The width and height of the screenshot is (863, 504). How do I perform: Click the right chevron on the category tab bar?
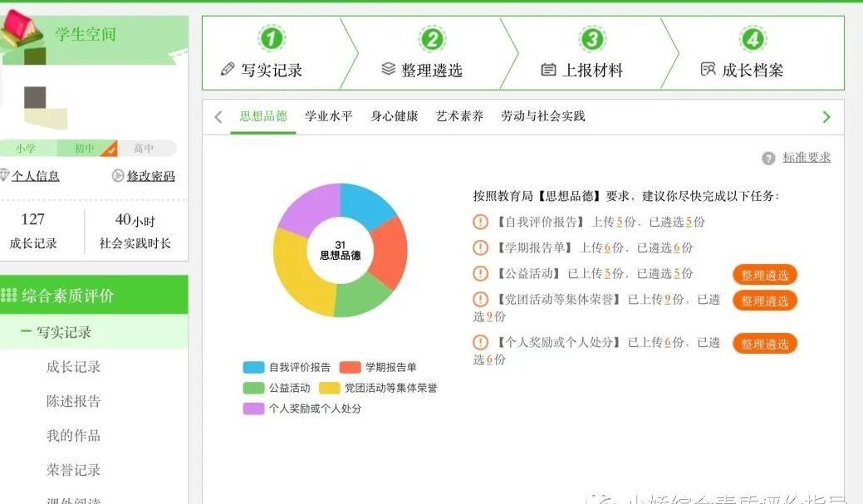pos(826,117)
